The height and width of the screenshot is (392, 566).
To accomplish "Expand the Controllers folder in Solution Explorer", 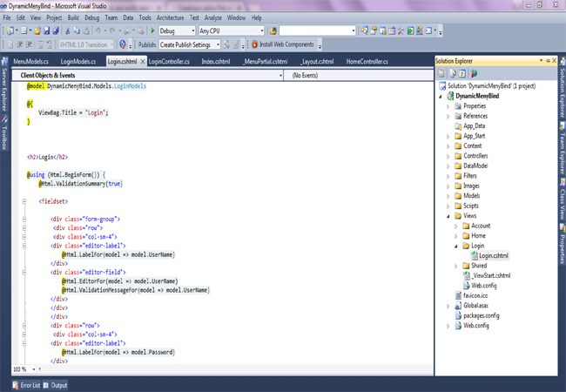I will (x=448, y=156).
